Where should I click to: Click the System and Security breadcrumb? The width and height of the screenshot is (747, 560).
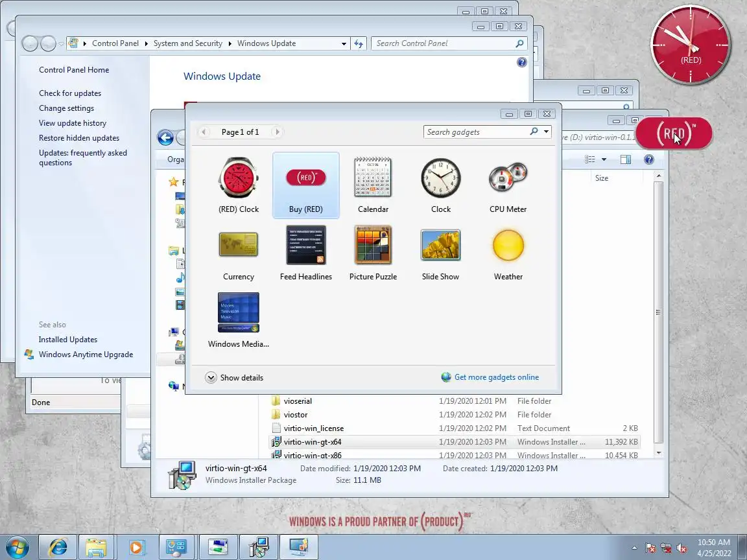click(x=187, y=43)
